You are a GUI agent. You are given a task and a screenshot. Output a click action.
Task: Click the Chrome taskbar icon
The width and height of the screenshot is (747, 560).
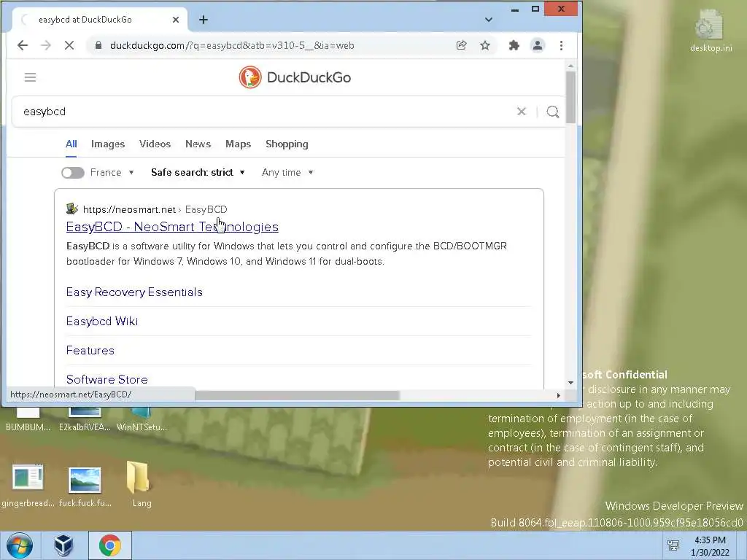click(110, 545)
